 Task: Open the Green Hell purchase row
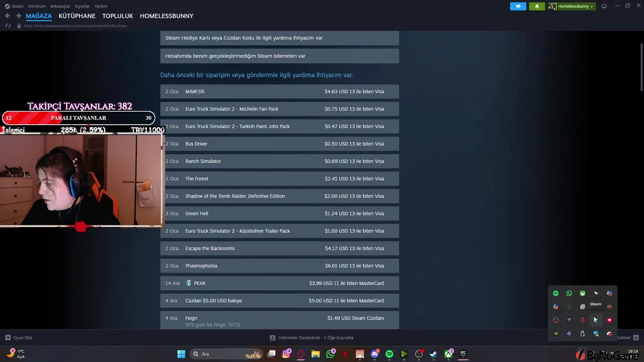pyautogui.click(x=280, y=213)
